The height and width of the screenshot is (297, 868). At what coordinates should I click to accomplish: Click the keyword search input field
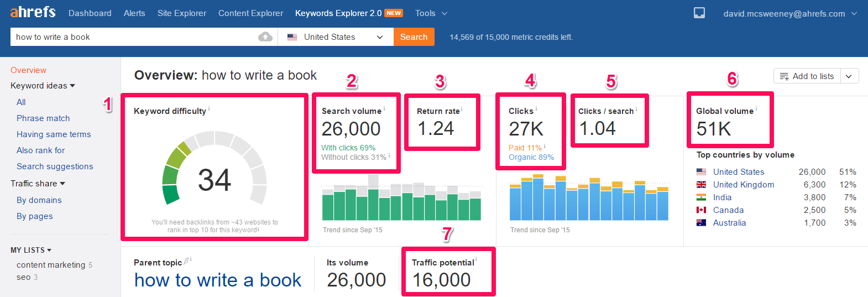coord(133,37)
